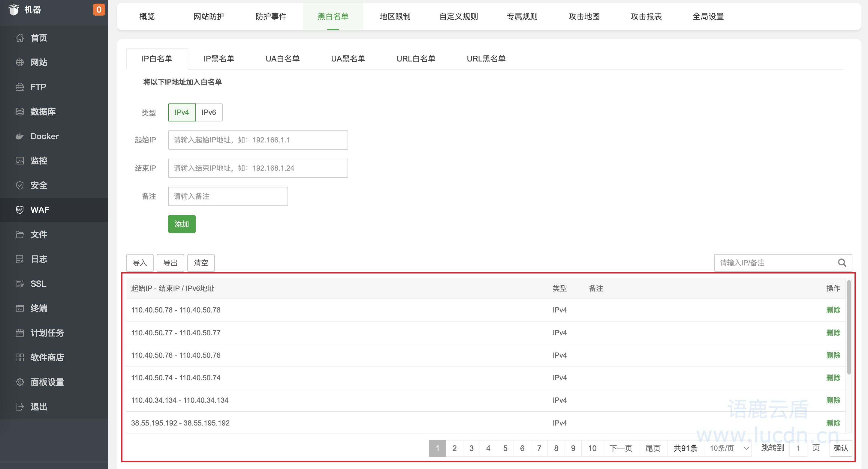The width and height of the screenshot is (868, 469).
Task: Select the IPv4 address type
Action: click(182, 112)
